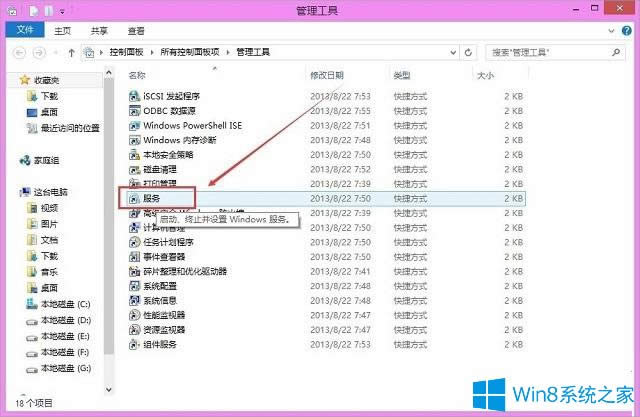
Task: Select the 事件查看器 icon
Action: pos(134,257)
